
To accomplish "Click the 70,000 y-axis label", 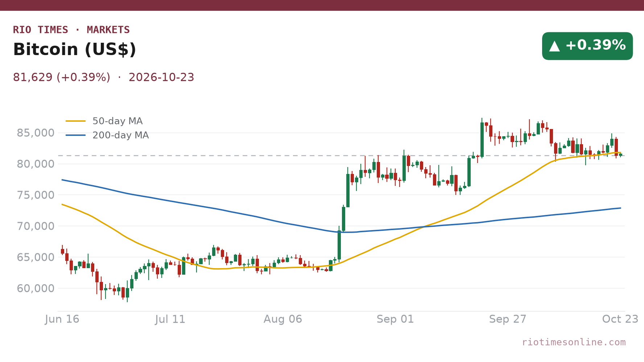I will point(36,226).
